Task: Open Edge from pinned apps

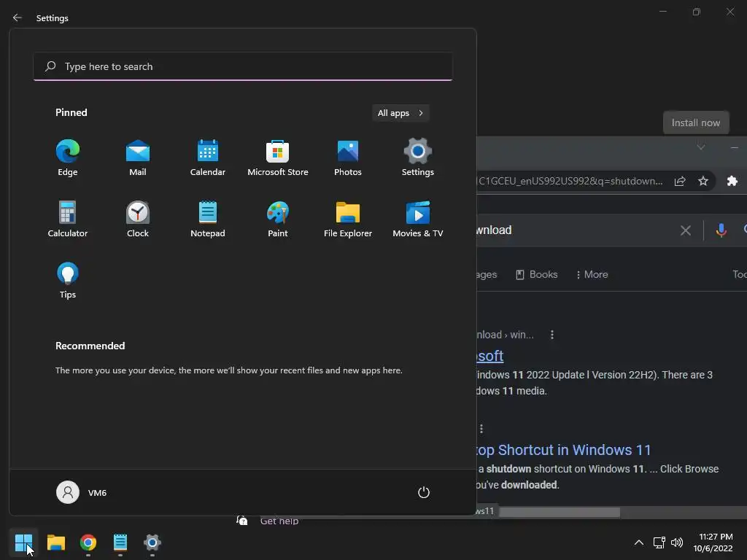Action: 68,157
